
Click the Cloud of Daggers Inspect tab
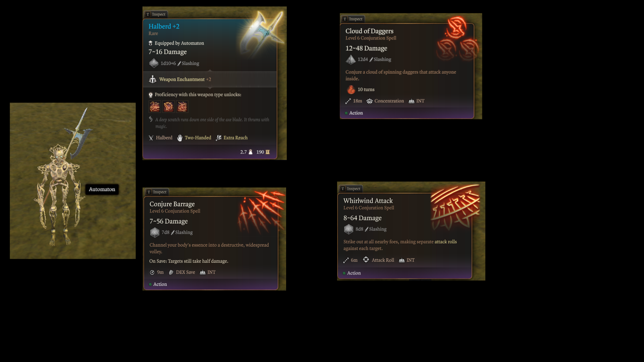pyautogui.click(x=353, y=19)
